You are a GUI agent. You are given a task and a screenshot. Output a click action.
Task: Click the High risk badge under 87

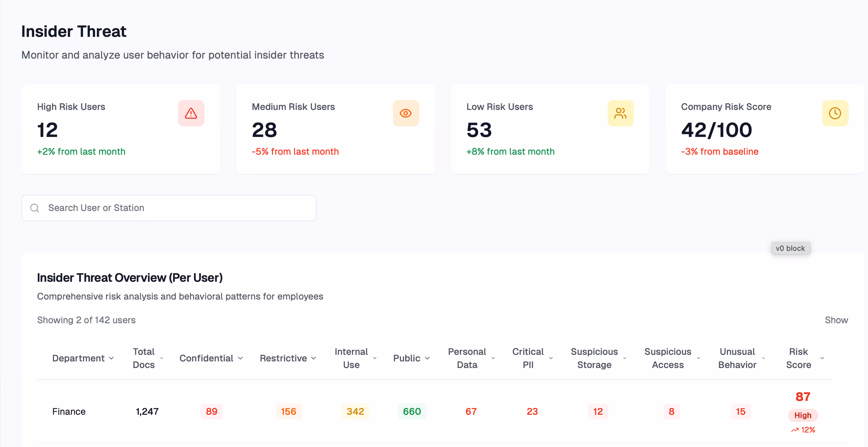pyautogui.click(x=802, y=415)
